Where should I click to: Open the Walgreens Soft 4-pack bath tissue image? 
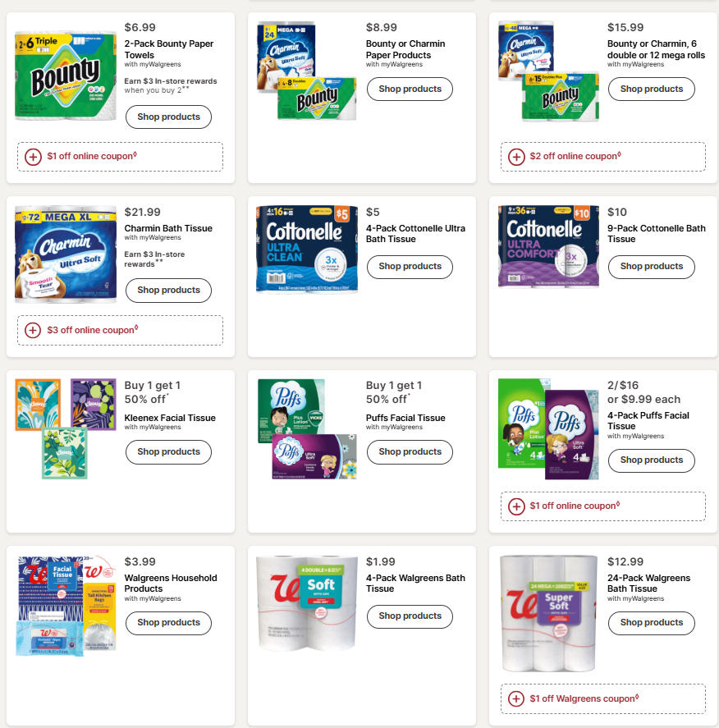coord(307,602)
